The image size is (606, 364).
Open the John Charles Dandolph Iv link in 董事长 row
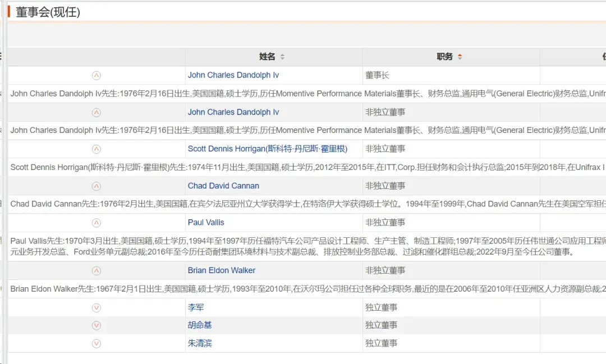(233, 75)
